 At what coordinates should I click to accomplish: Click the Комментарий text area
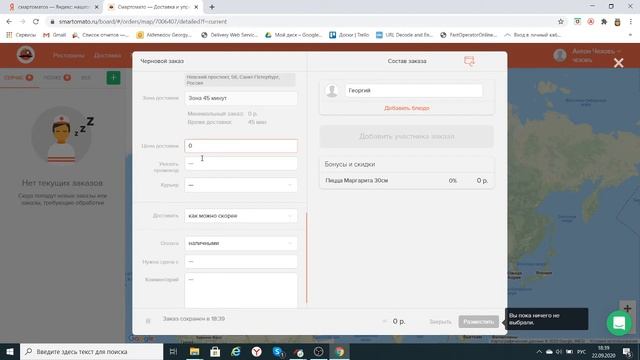click(x=241, y=291)
